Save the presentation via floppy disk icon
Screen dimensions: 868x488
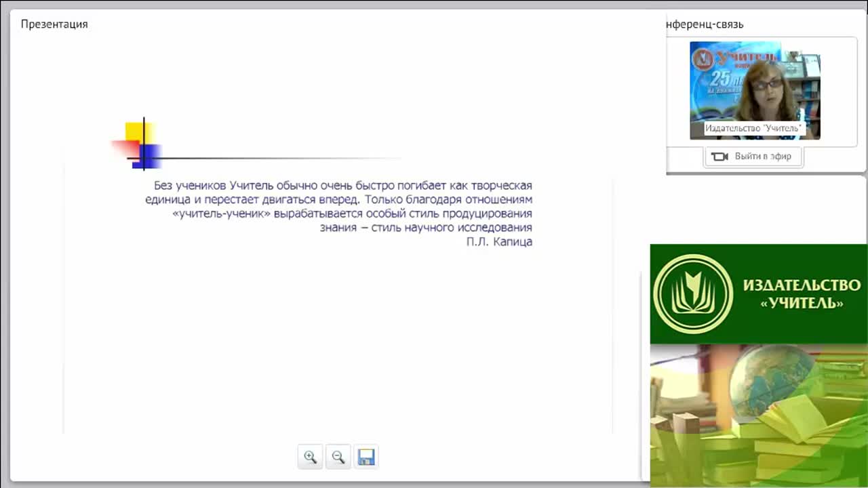click(x=366, y=457)
